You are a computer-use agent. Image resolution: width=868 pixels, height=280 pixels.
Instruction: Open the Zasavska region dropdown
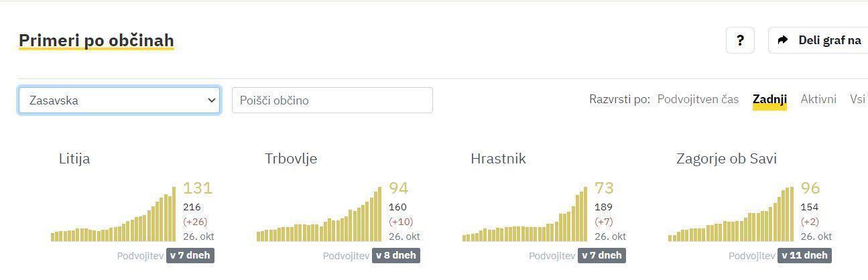(x=119, y=100)
